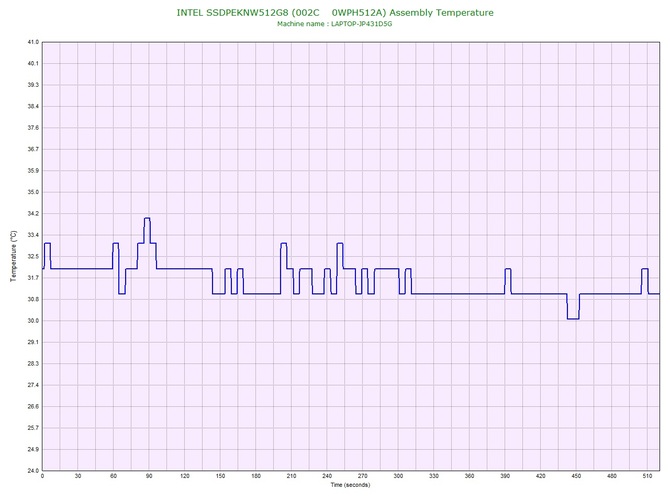Click the 90 x-axis tick label

pyautogui.click(x=149, y=476)
